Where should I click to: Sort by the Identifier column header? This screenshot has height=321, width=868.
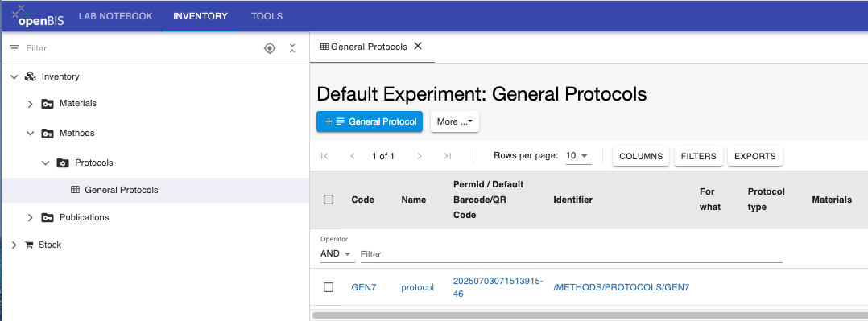pyautogui.click(x=573, y=200)
